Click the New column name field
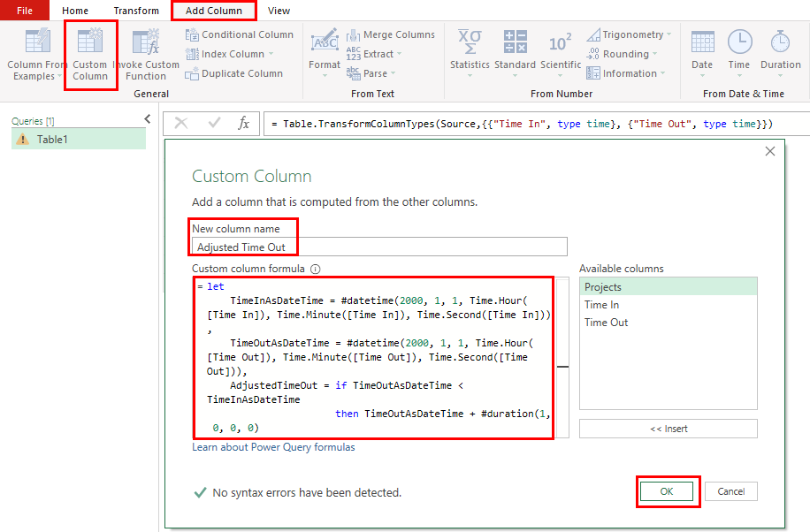This screenshot has height=532, width=810. tap(379, 247)
